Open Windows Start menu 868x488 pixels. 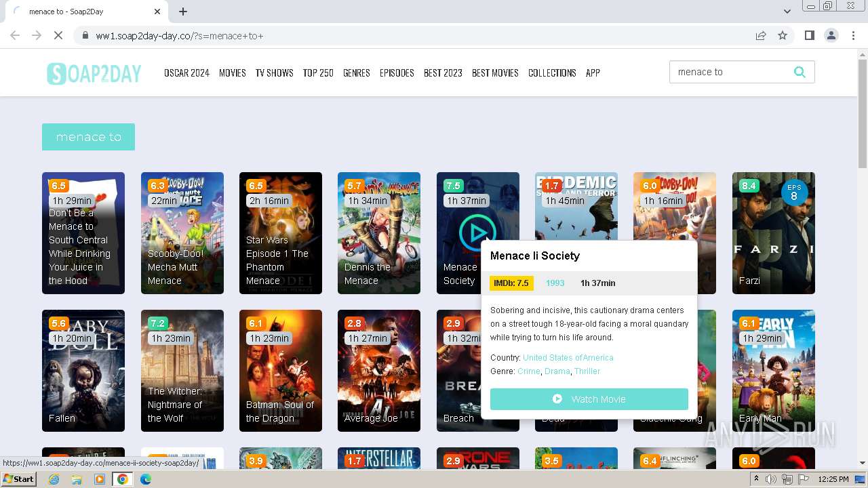point(18,479)
